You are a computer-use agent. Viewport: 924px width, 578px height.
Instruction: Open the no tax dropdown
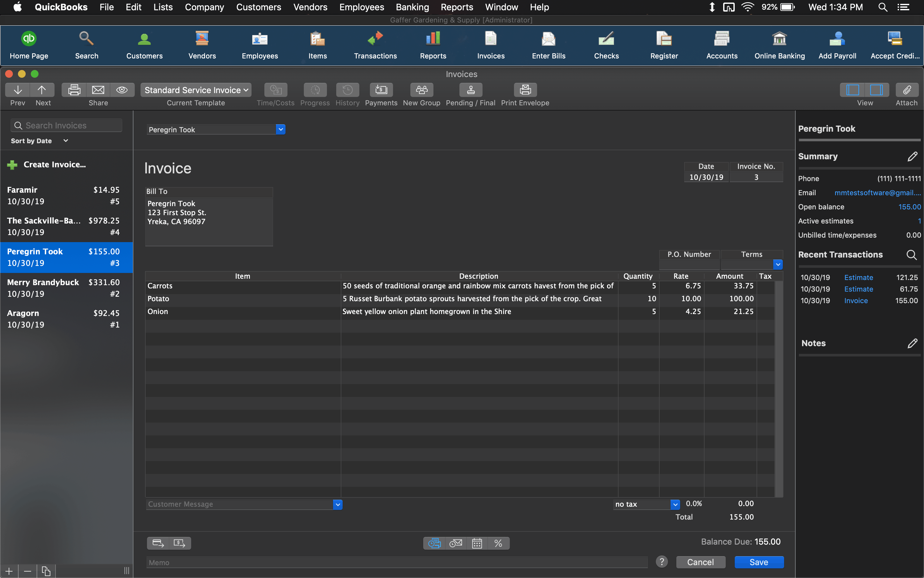click(x=675, y=504)
